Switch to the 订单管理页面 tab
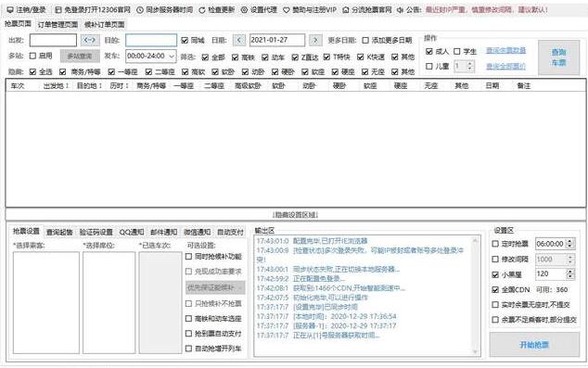 tap(58, 25)
